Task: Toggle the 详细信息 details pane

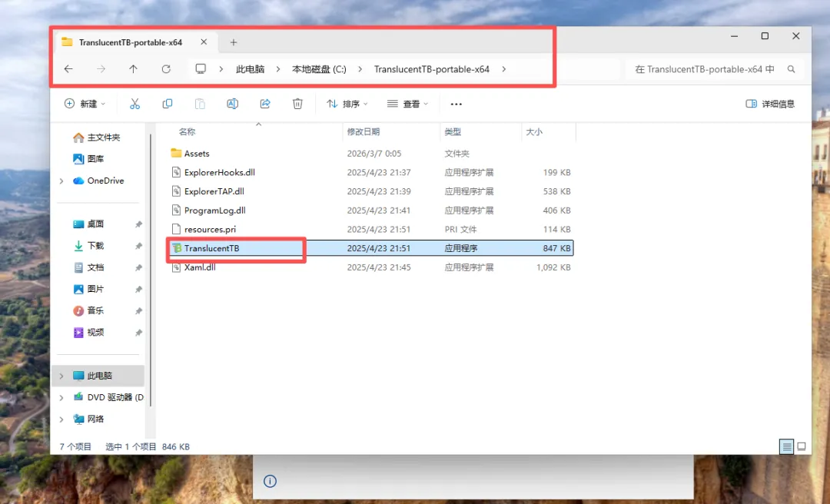Action: click(770, 104)
